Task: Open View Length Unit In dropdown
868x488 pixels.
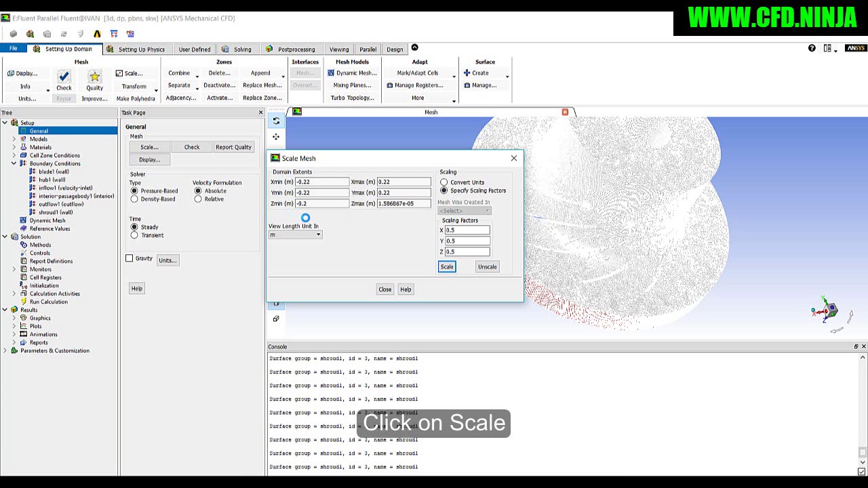Action: (x=295, y=235)
